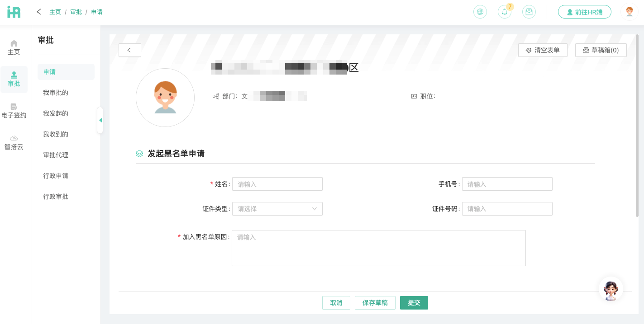This screenshot has height=324, width=644.
Task: Go to 主页 in the left sidebar
Action: [x=14, y=47]
